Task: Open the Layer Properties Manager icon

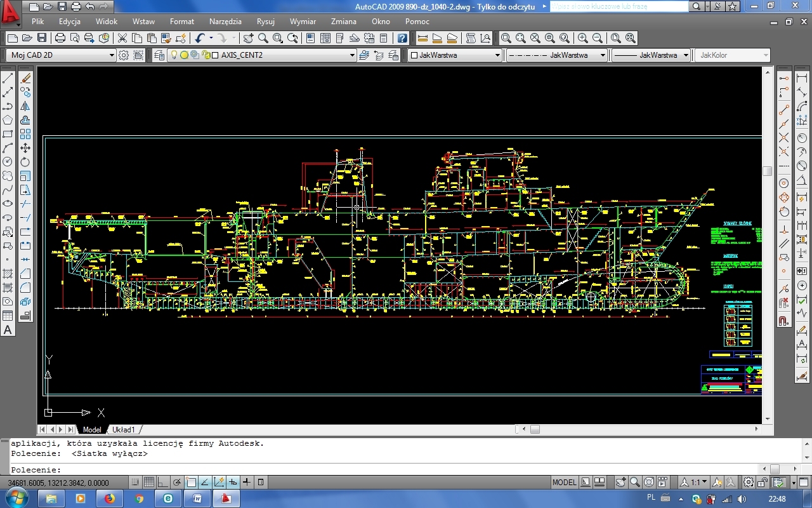Action: 159,55
